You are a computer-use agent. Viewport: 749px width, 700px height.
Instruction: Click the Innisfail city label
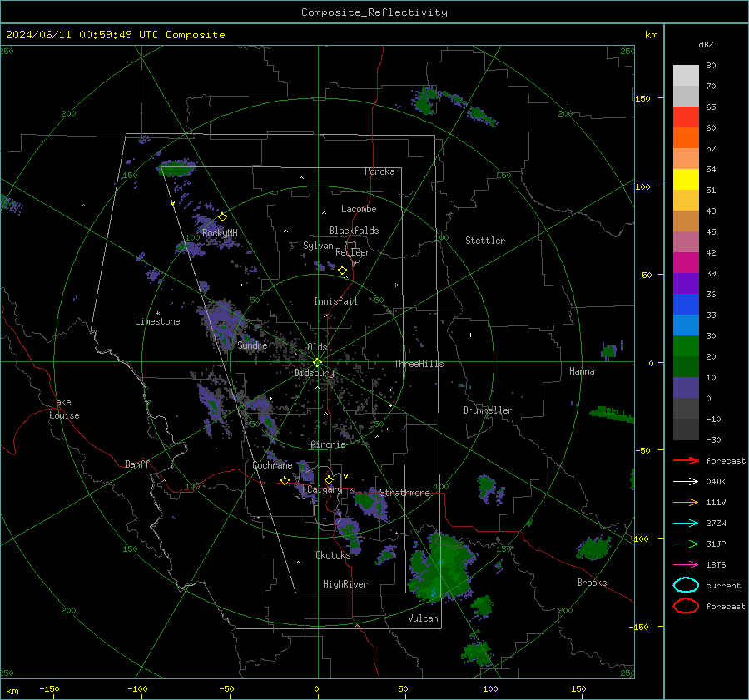tap(335, 301)
